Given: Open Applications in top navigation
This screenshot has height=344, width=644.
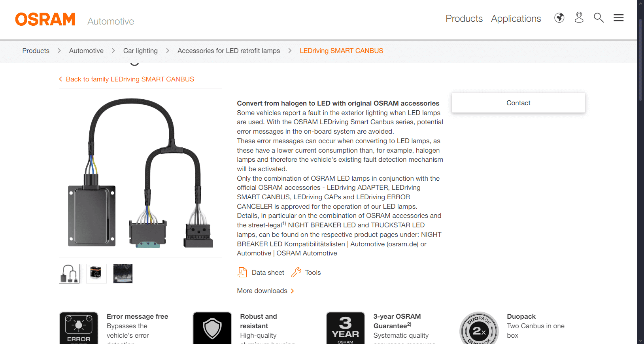Looking at the screenshot, I should pos(516,19).
